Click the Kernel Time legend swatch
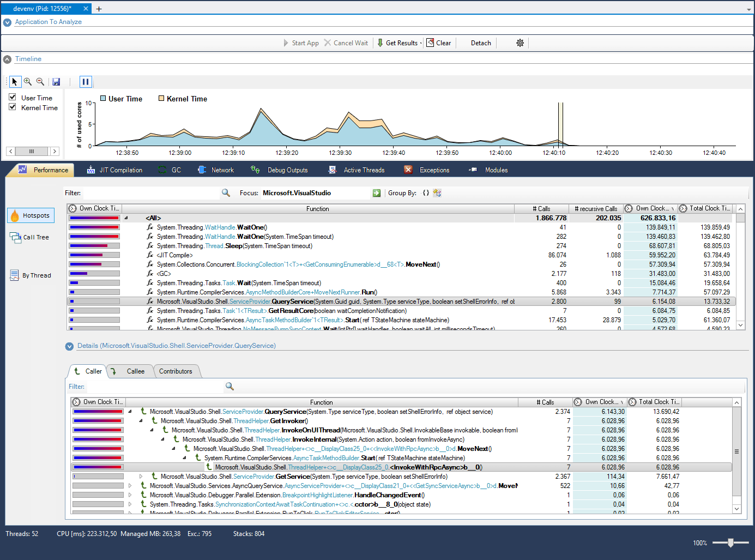This screenshot has height=560, width=755. (x=161, y=99)
